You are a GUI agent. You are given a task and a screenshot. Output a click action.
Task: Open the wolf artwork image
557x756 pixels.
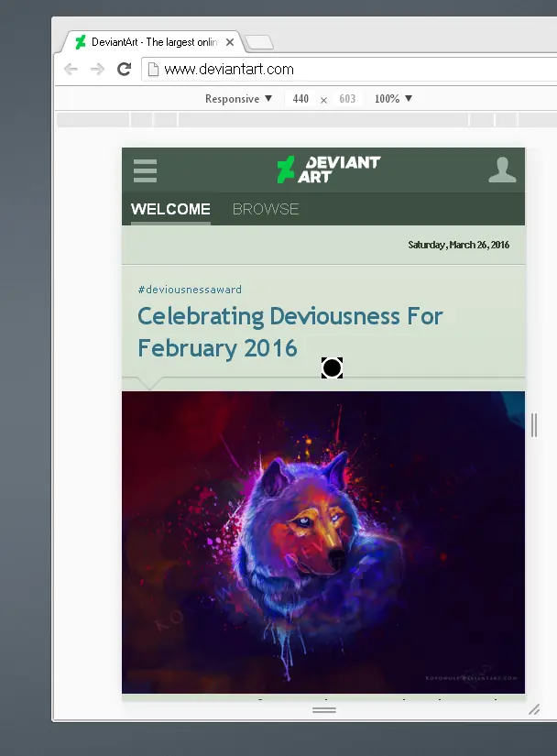tap(323, 542)
